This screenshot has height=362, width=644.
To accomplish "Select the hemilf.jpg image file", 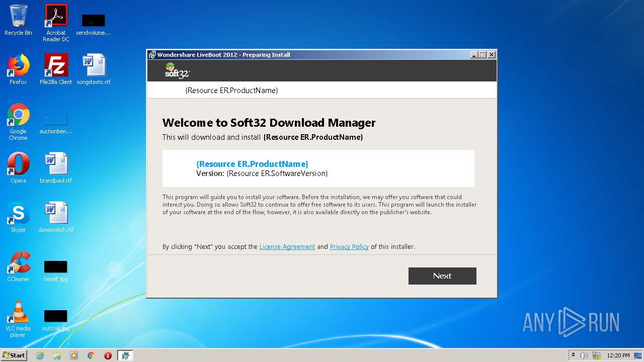I will coord(56,270).
